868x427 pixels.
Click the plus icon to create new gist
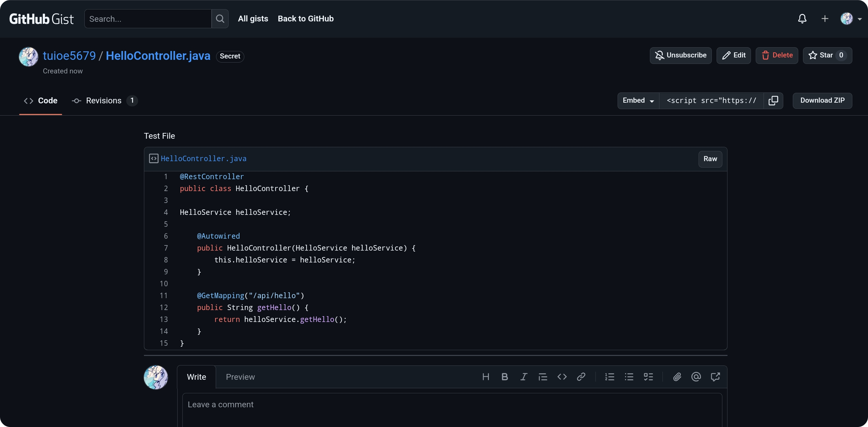(x=824, y=19)
